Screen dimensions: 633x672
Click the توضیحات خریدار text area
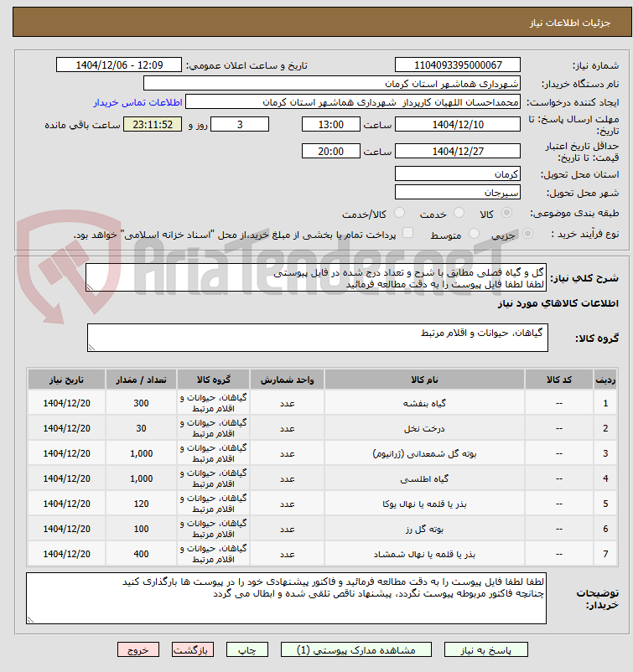coord(286,598)
